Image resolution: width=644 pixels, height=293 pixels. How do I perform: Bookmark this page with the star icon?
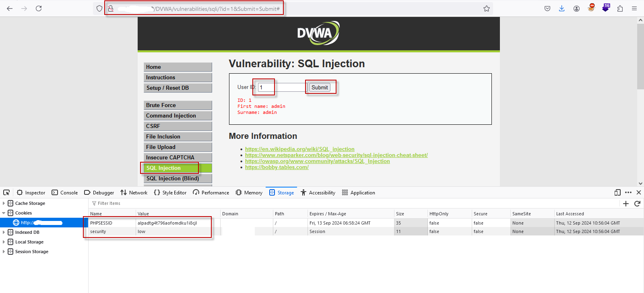click(487, 8)
